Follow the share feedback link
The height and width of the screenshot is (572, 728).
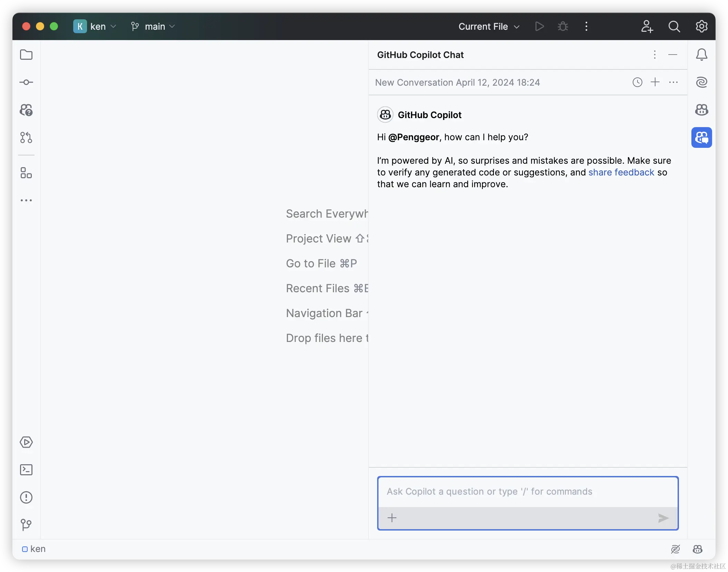point(621,172)
